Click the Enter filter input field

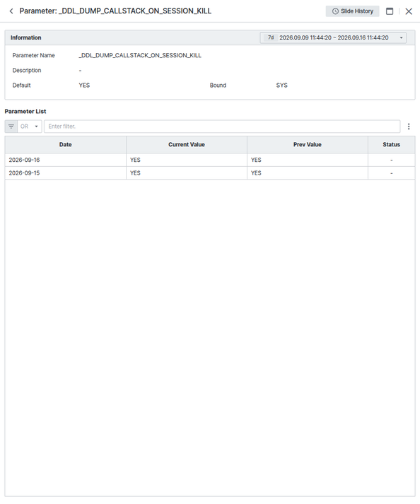point(222,127)
